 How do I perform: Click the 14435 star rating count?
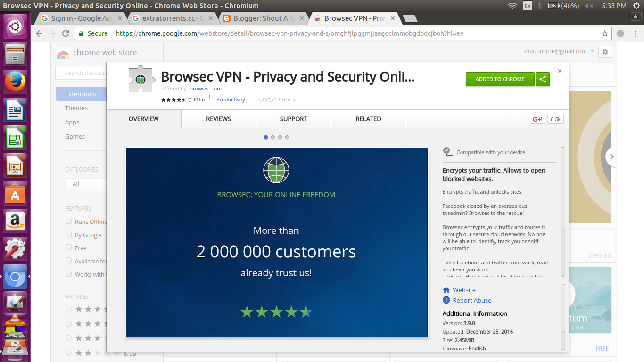click(x=196, y=99)
